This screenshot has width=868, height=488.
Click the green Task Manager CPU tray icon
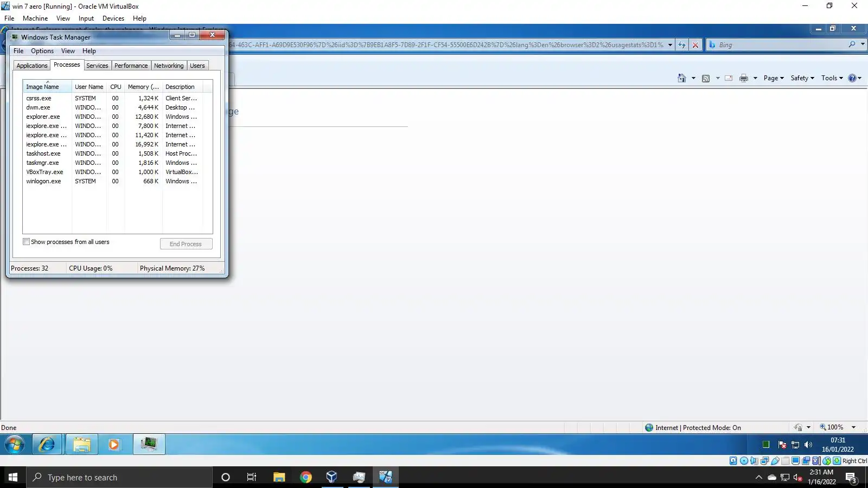click(766, 445)
